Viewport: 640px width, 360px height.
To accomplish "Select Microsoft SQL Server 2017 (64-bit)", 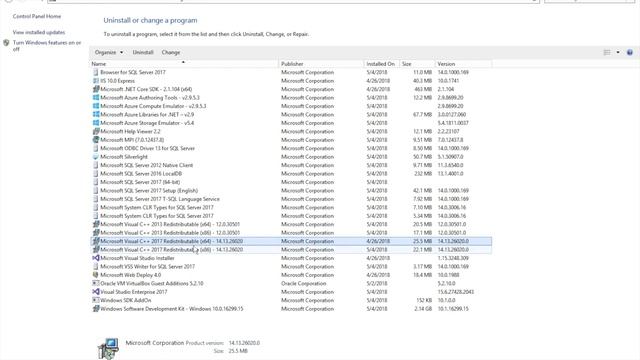I will point(291,182).
